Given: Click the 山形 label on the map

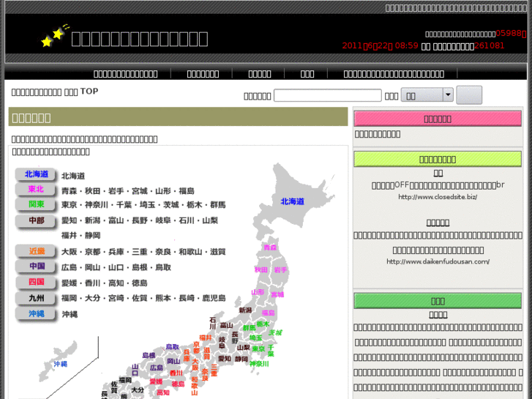Looking at the screenshot, I should click(258, 292).
